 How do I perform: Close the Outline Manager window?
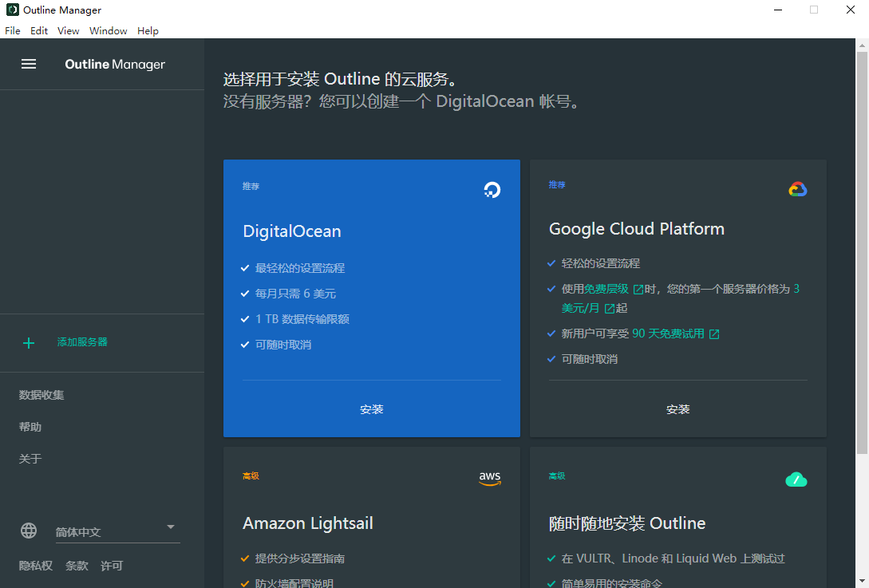tap(851, 10)
